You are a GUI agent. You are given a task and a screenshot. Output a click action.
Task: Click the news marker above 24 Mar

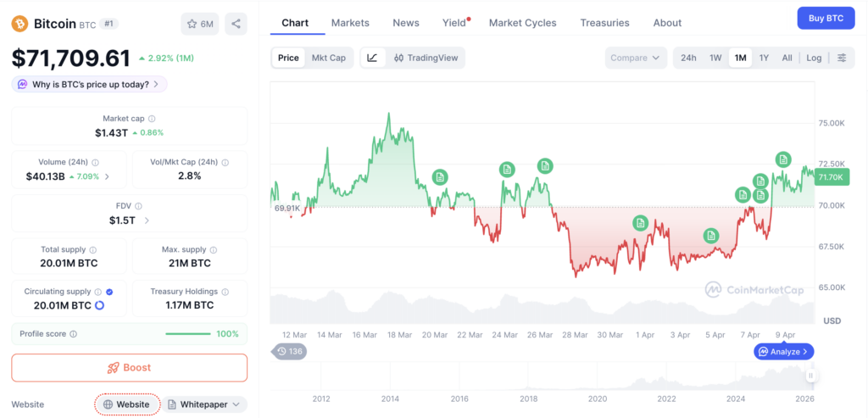(507, 170)
